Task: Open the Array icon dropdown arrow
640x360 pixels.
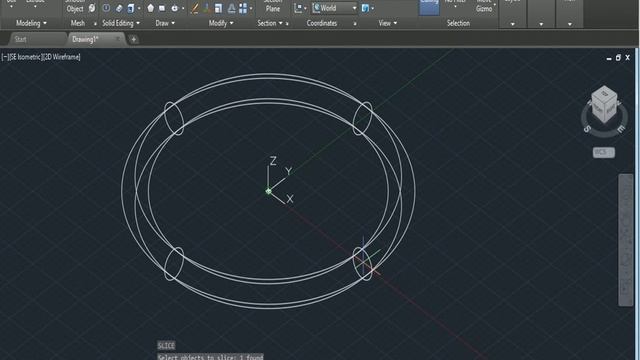Action: pyautogui.click(x=251, y=8)
